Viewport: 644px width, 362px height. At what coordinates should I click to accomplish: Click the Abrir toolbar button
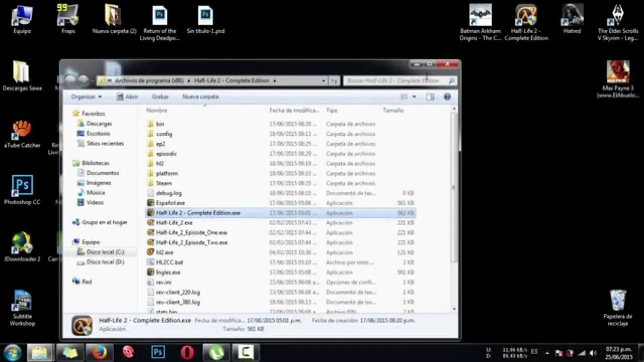[x=127, y=97]
